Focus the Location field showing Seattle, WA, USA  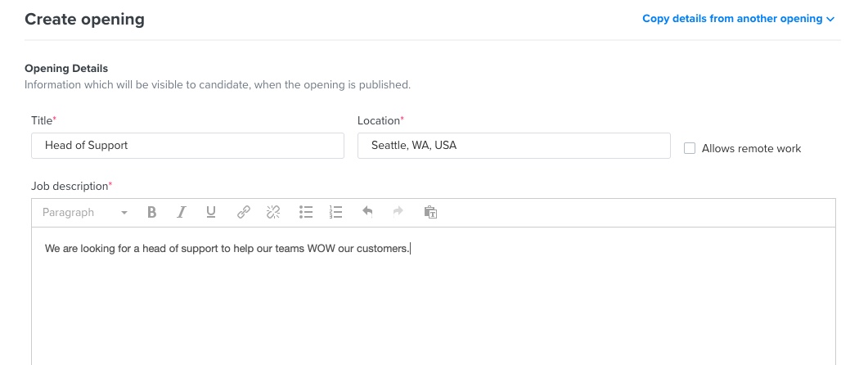point(514,146)
